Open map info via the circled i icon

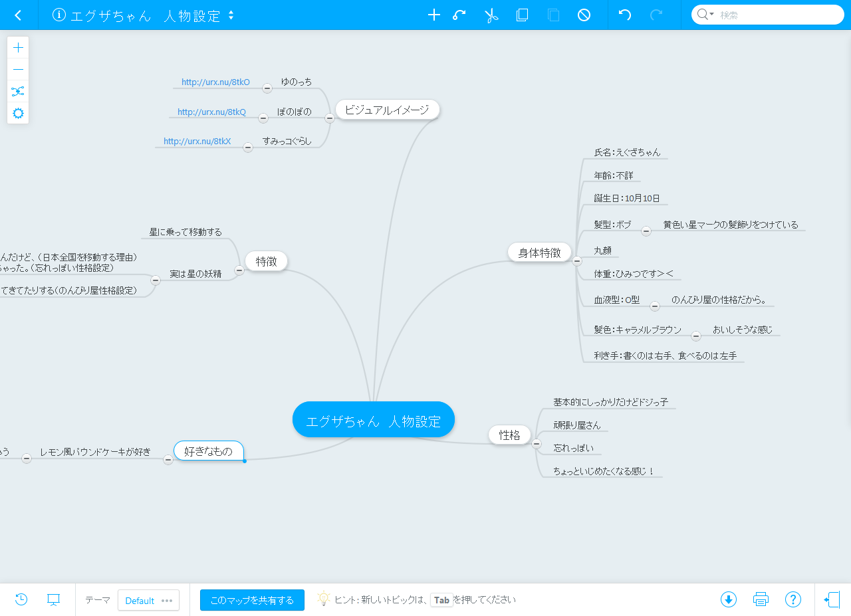tap(59, 15)
